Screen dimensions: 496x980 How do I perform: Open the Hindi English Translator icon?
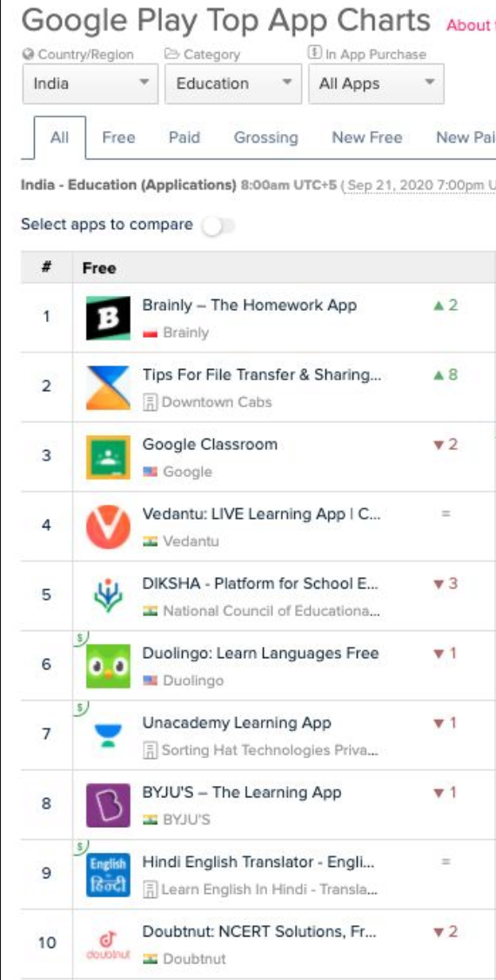(x=108, y=874)
